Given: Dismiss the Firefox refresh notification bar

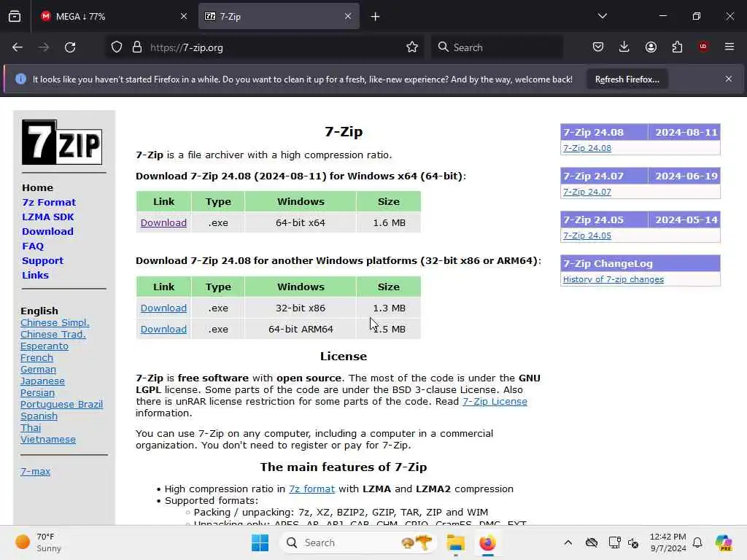Looking at the screenshot, I should click(x=729, y=79).
